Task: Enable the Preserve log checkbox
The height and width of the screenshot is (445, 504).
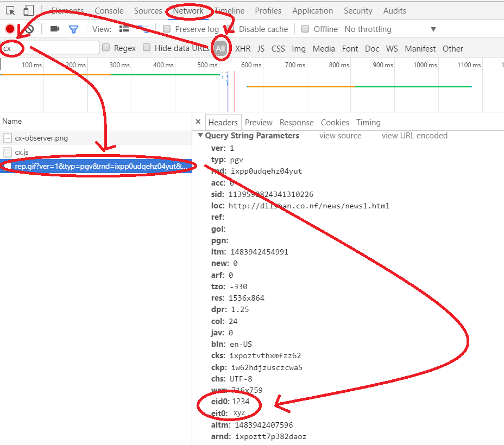Action: tap(167, 29)
